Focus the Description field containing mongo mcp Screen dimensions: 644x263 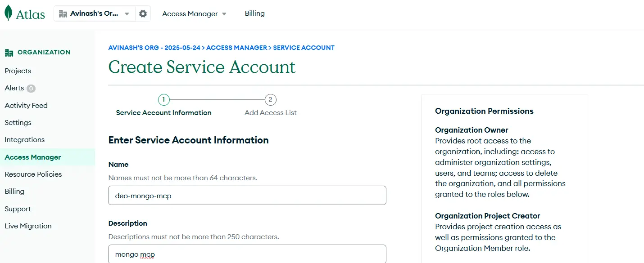(x=247, y=254)
